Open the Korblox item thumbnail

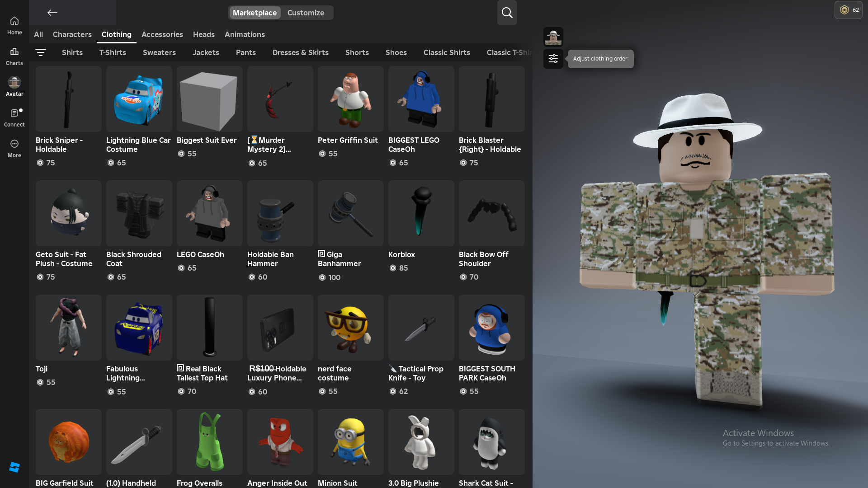[421, 213]
